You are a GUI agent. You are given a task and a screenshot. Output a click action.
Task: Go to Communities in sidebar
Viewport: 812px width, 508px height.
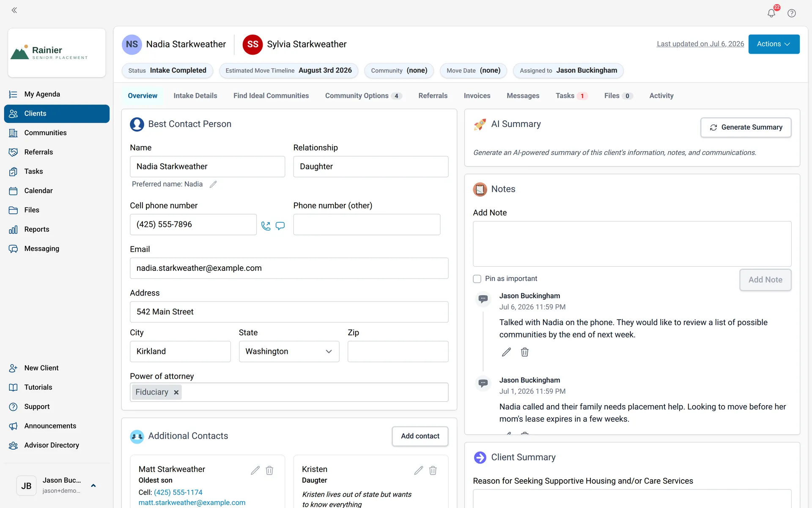(57, 133)
